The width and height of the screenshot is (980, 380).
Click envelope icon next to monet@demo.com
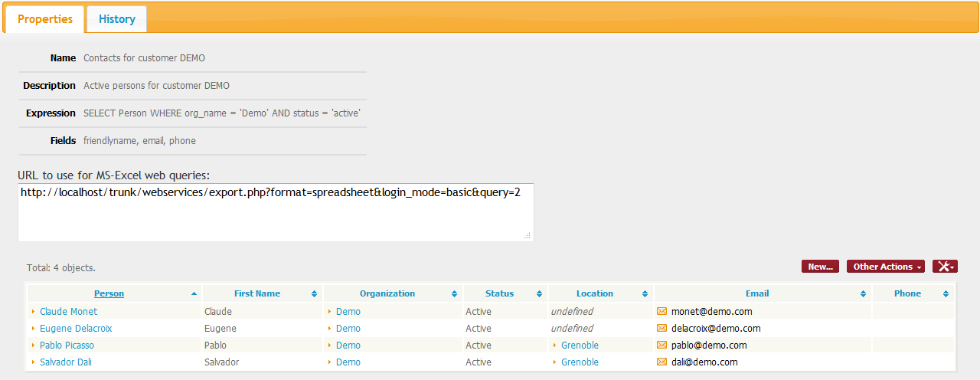pos(661,312)
